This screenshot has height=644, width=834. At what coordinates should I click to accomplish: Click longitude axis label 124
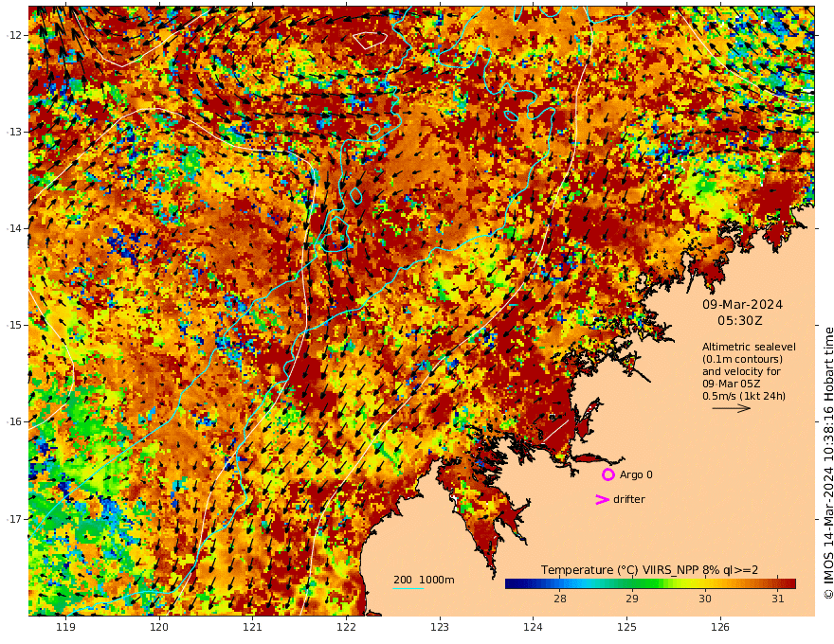533,628
